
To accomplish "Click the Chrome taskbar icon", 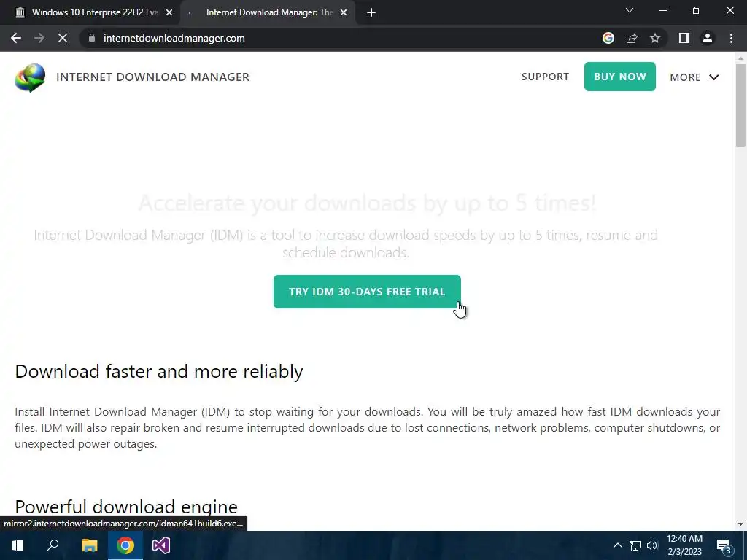I will click(x=125, y=545).
